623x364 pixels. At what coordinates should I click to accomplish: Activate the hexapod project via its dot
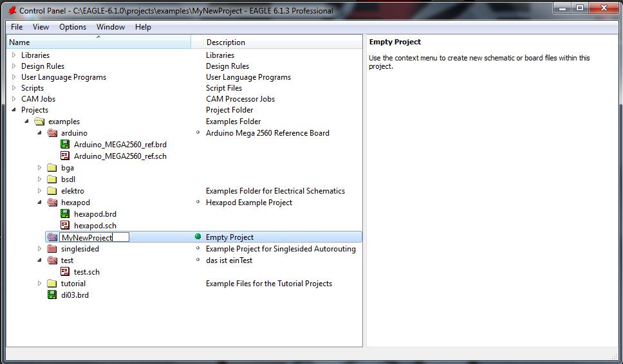point(198,203)
